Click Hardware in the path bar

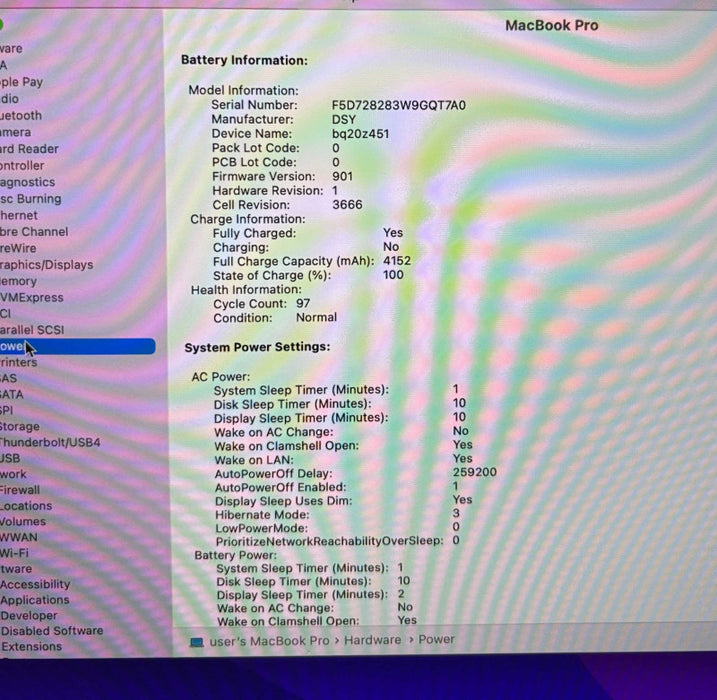(x=372, y=640)
